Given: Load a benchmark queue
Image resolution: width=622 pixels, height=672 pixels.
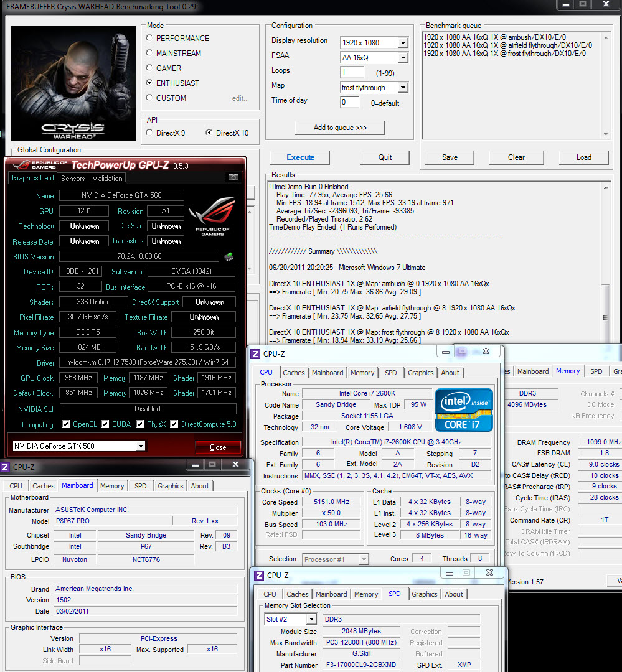Looking at the screenshot, I should [584, 157].
